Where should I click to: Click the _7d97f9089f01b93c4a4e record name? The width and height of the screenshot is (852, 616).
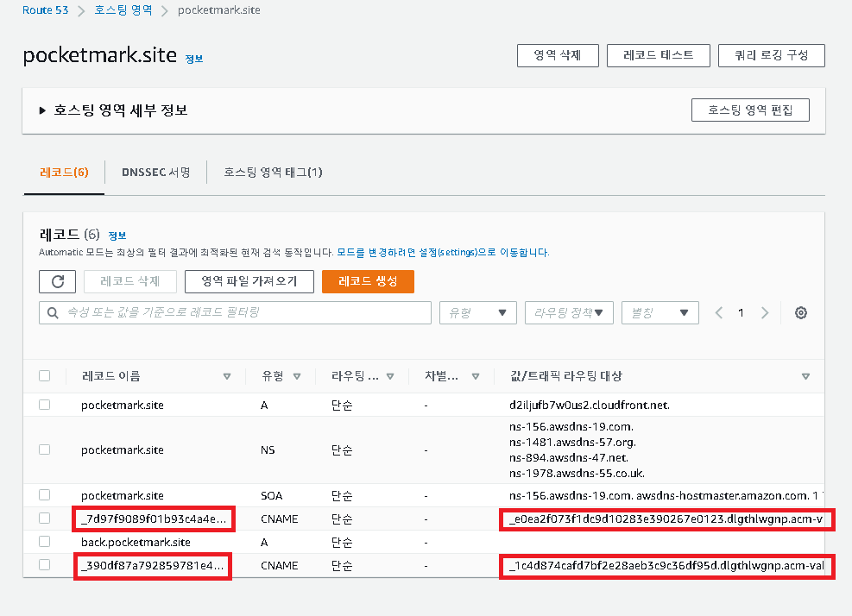click(x=154, y=519)
